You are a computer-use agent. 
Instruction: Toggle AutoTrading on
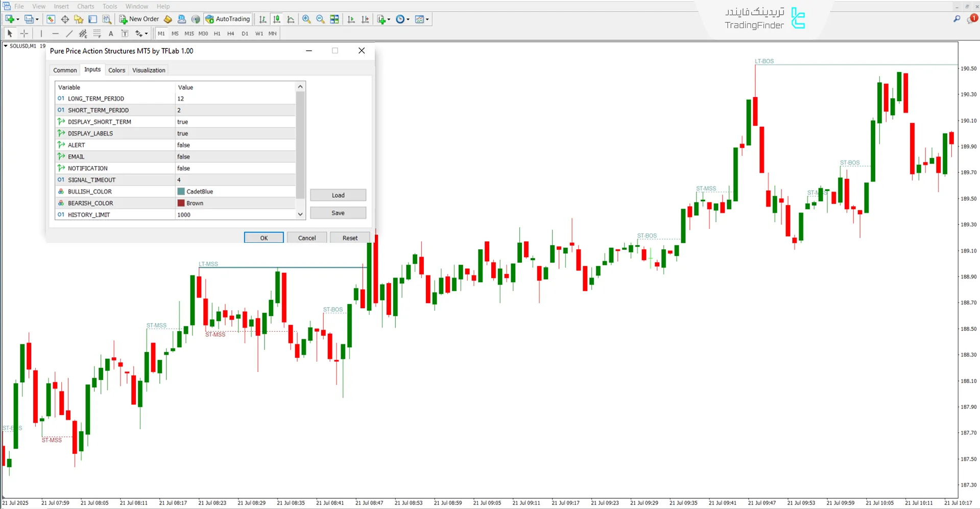(x=228, y=19)
